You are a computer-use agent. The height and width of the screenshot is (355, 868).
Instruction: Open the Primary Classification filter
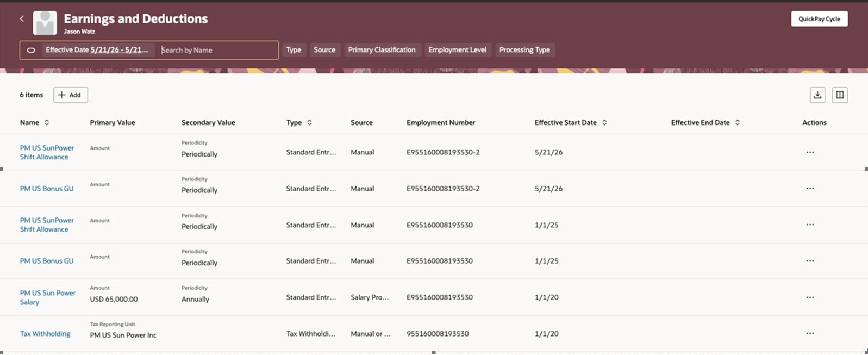click(x=382, y=50)
